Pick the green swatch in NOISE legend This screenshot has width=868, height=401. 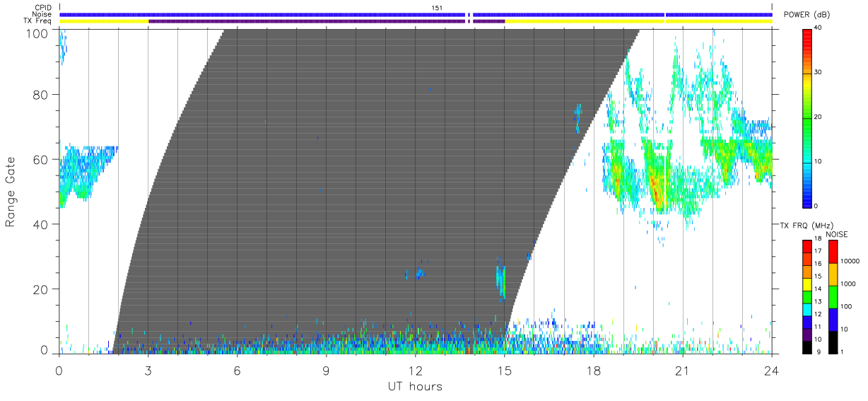833,296
